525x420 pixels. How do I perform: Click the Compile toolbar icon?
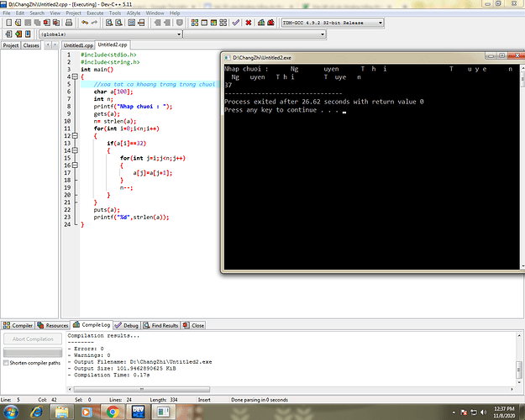click(195, 23)
